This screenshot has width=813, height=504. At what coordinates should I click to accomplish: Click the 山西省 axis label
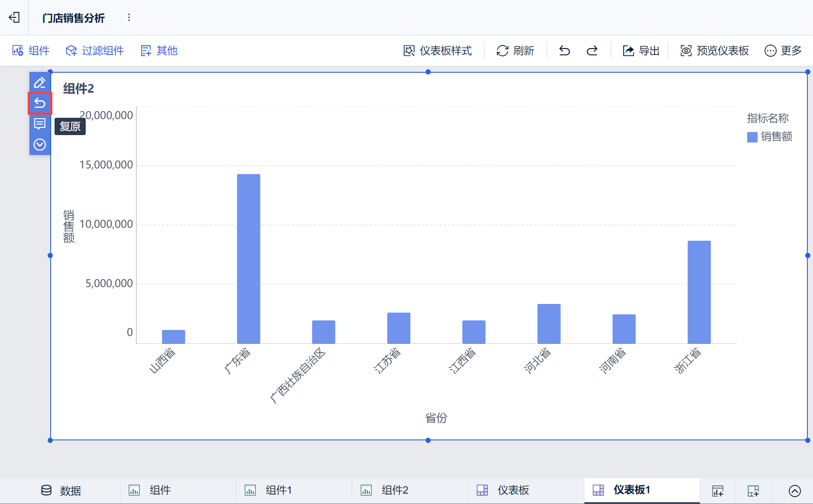click(162, 361)
